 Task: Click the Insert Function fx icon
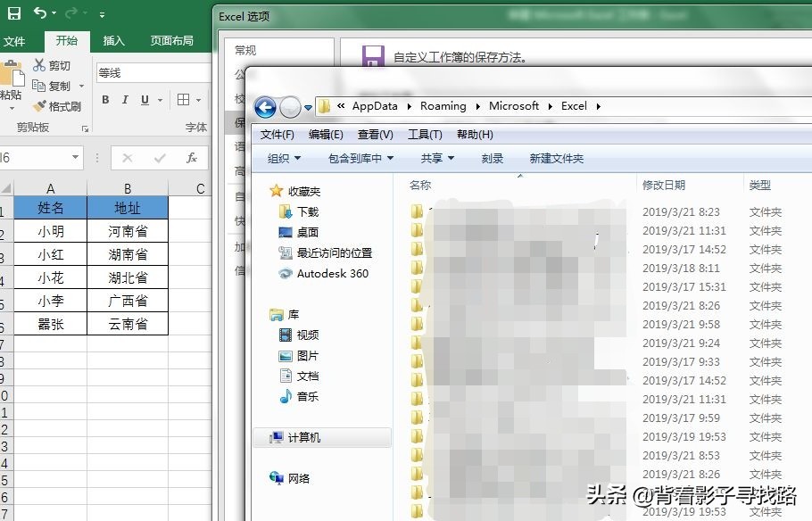(191, 157)
